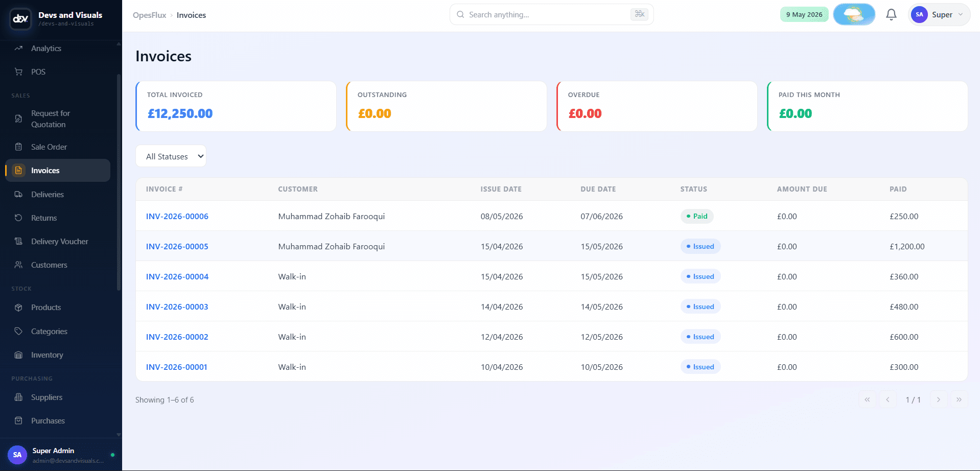980x471 pixels.
Task: Go to first page of invoices
Action: click(x=867, y=399)
